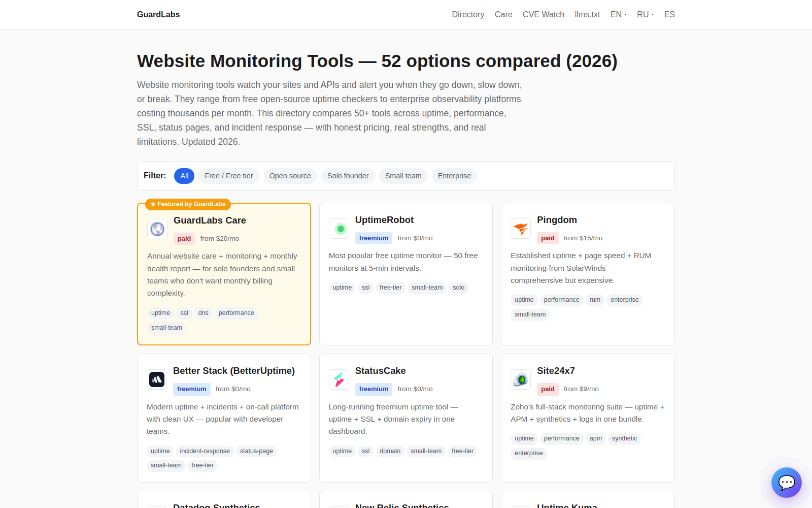
Task: Click the Featured by GuardLabs badge
Action: 188,204
